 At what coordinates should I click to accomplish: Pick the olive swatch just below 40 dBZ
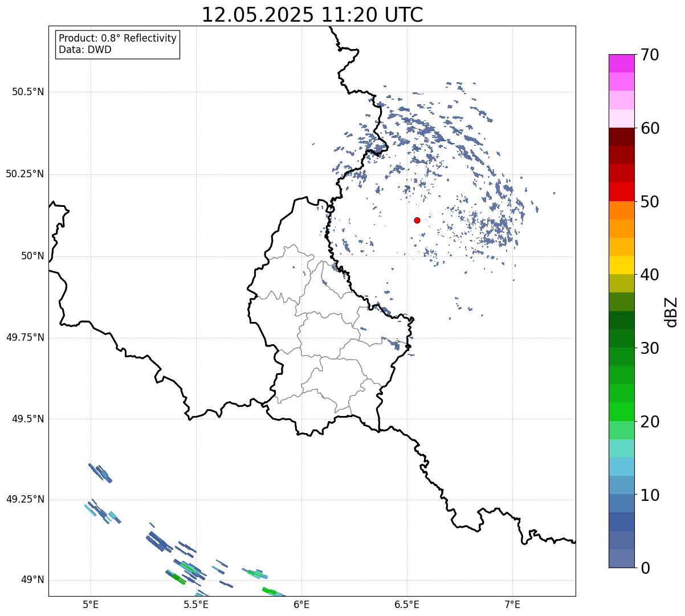coord(621,283)
